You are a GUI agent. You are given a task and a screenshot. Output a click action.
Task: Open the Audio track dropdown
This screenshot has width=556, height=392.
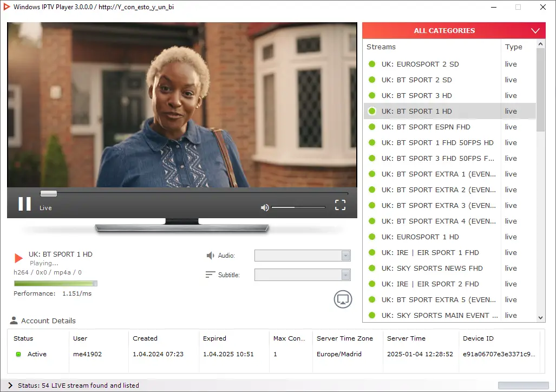pos(303,256)
